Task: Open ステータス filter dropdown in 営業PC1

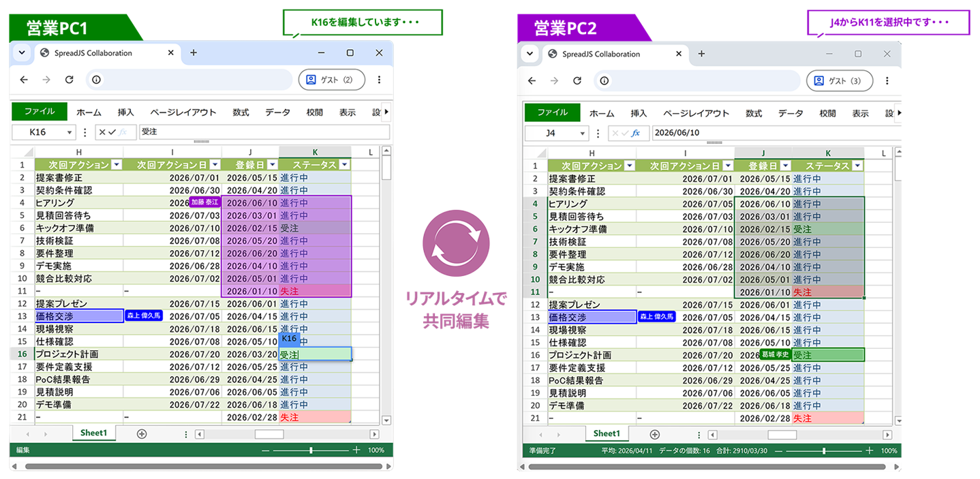Action: [344, 164]
